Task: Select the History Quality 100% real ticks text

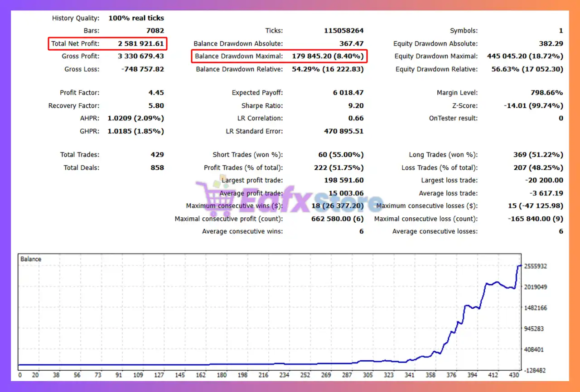Action: pos(136,19)
